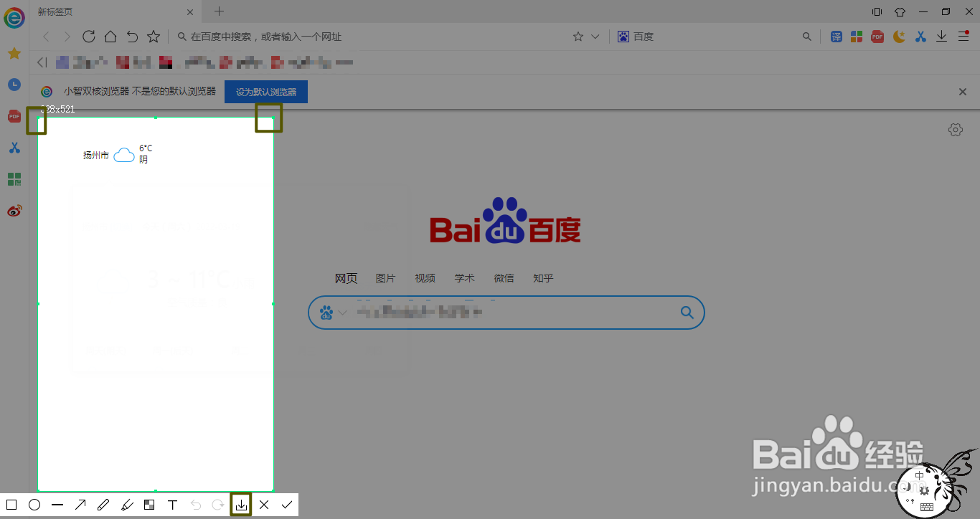Open the scissors screenshot tool in the sidebar

pyautogui.click(x=14, y=148)
